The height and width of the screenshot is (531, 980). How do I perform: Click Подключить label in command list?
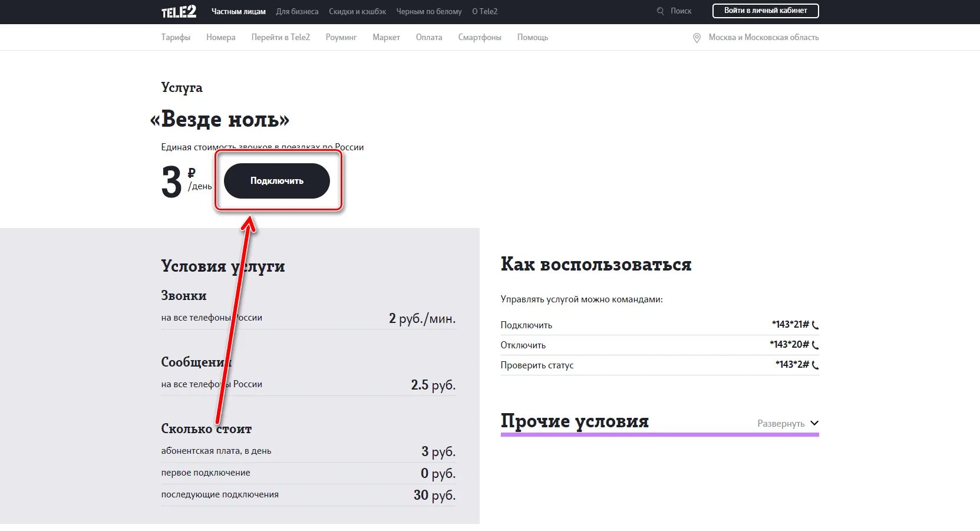pyautogui.click(x=526, y=325)
